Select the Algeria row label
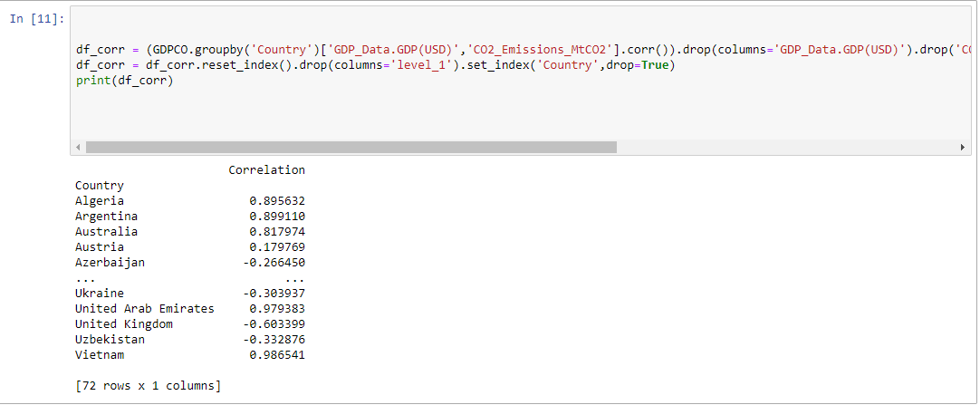The image size is (980, 405). point(100,200)
